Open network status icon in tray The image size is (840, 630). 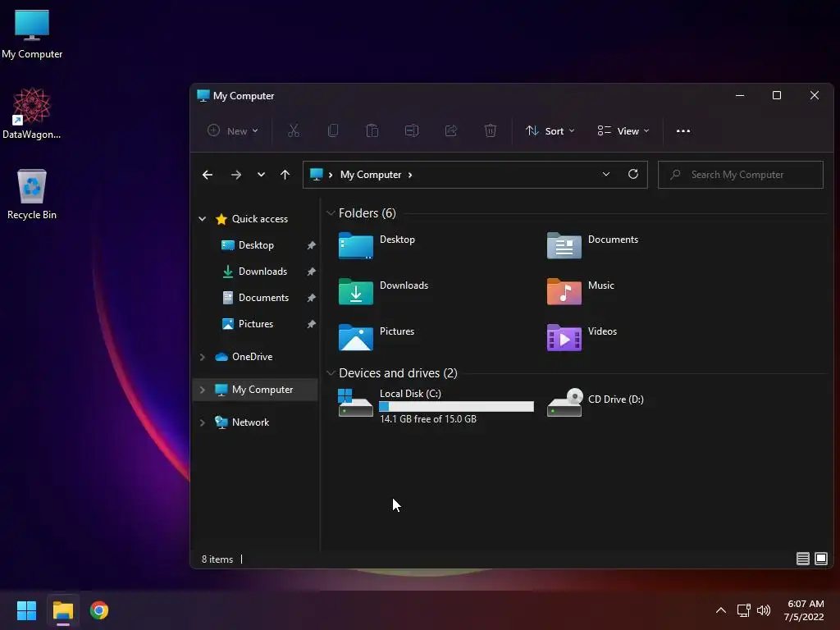[x=743, y=610]
